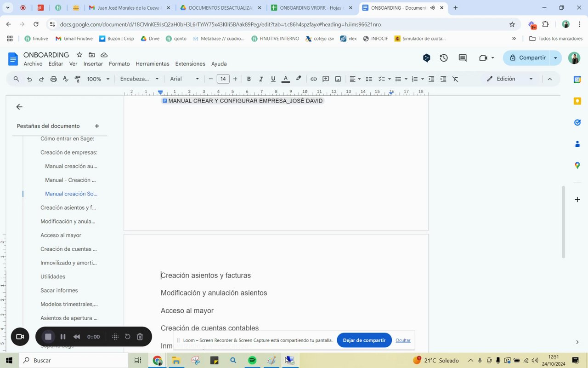
Task: Stop the Loom recording
Action: pos(48,337)
